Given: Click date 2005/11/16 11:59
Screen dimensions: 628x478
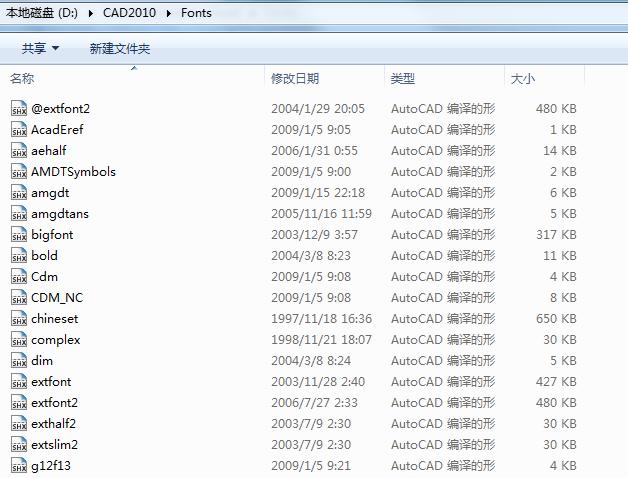Looking at the screenshot, I should [x=322, y=214].
